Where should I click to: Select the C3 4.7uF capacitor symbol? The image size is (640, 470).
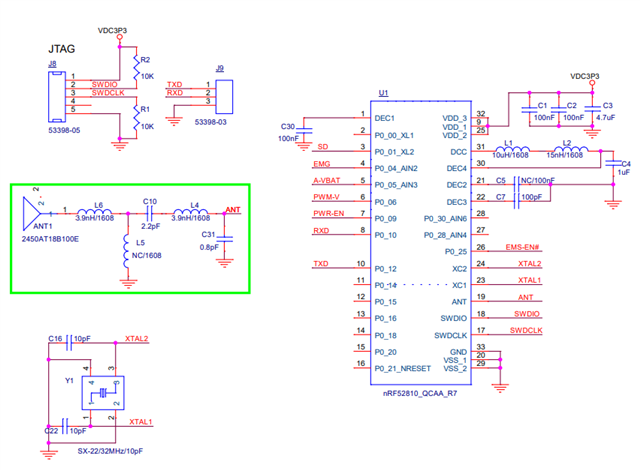(592, 109)
